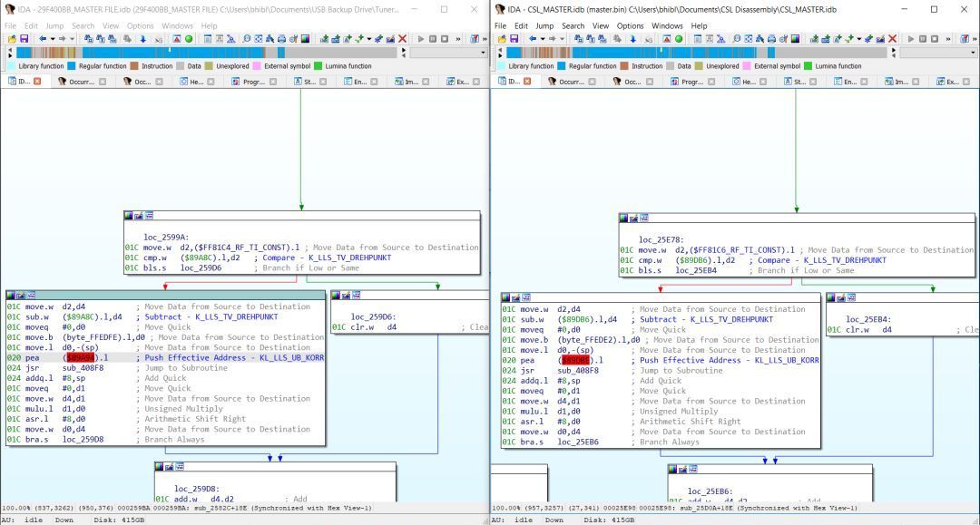This screenshot has height=525, width=980.
Task: Close the Occurr... tab in 29F400BB window
Action: (x=103, y=82)
